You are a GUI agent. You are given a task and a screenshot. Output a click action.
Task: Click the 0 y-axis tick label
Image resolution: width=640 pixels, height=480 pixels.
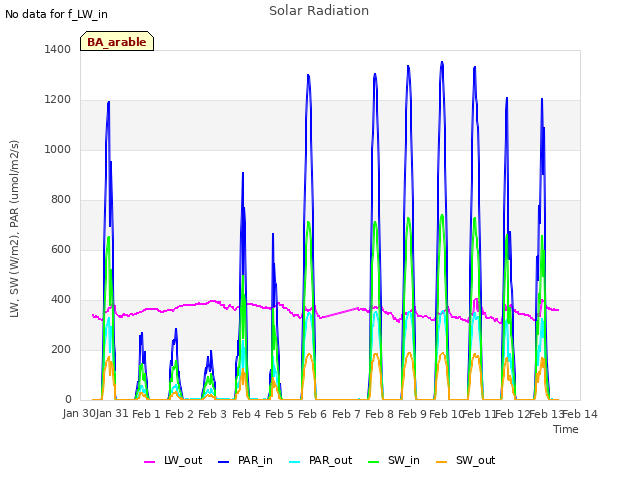pyautogui.click(x=68, y=400)
